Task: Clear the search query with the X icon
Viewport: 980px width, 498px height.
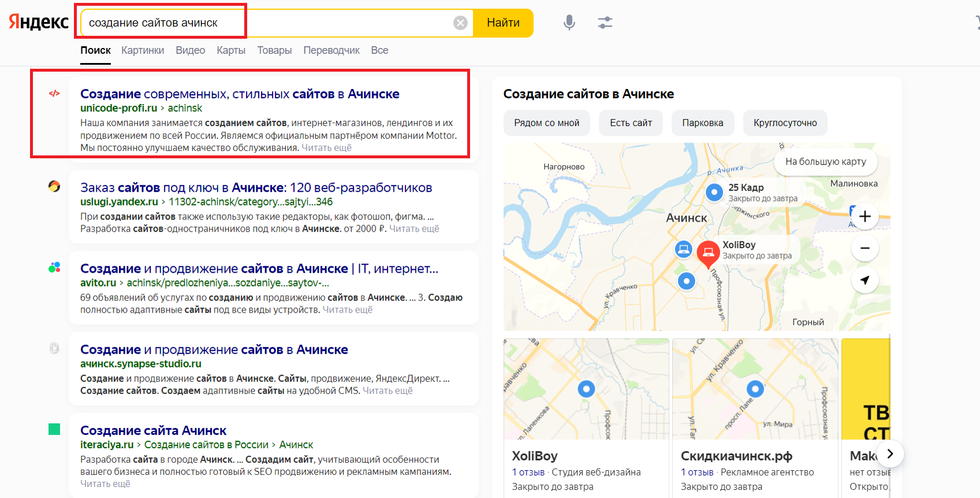Action: pos(460,23)
